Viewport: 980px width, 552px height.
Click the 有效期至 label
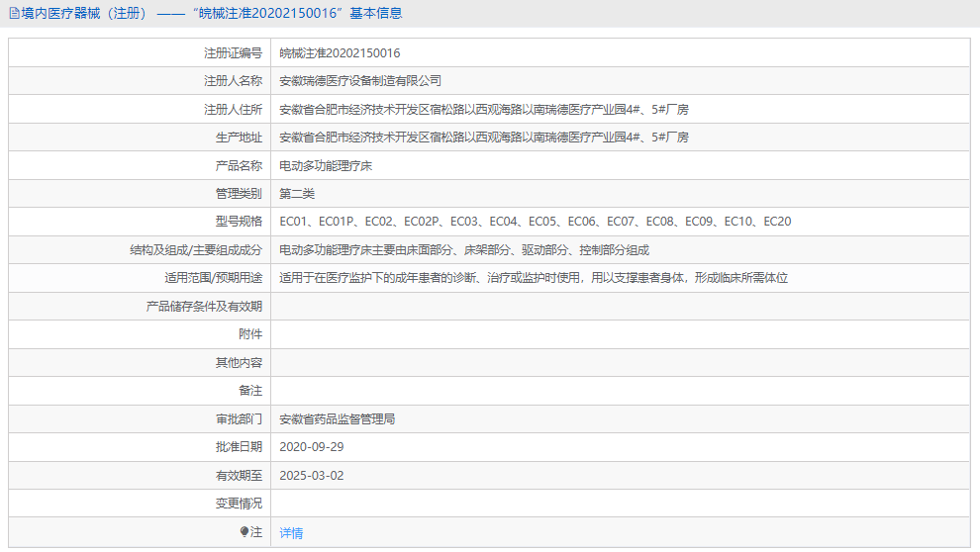[239, 475]
